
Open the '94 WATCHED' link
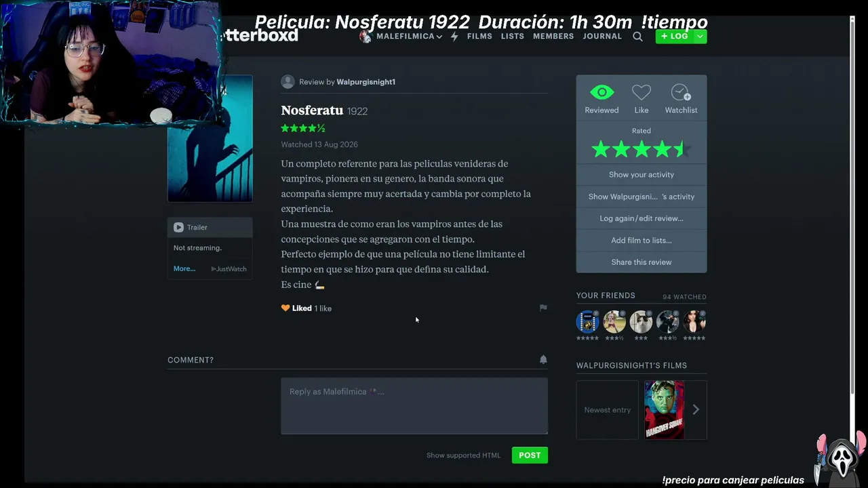(684, 297)
